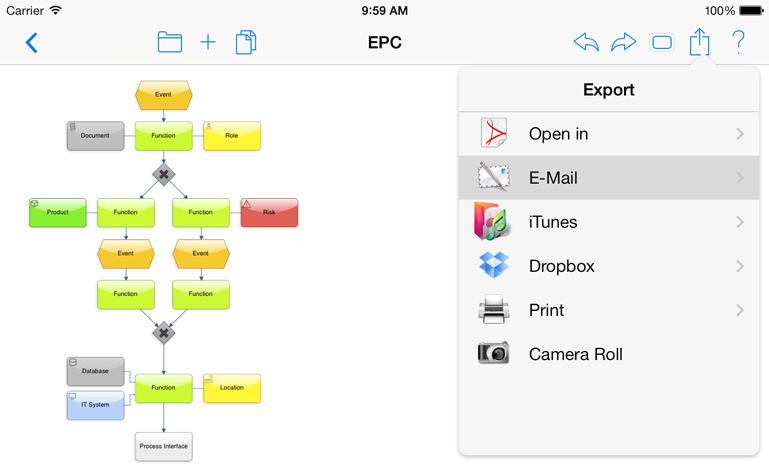Select the Process Interface shape
This screenshot has height=464, width=769.
[164, 446]
